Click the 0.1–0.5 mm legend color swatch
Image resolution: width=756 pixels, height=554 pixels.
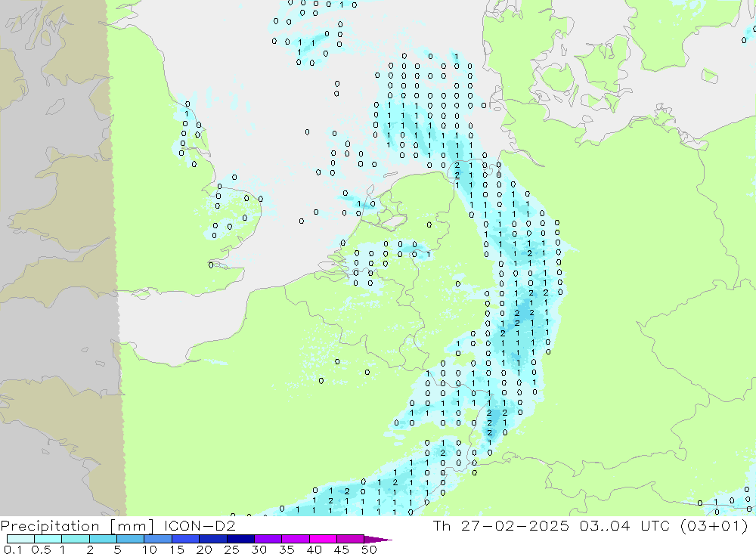tap(20, 539)
